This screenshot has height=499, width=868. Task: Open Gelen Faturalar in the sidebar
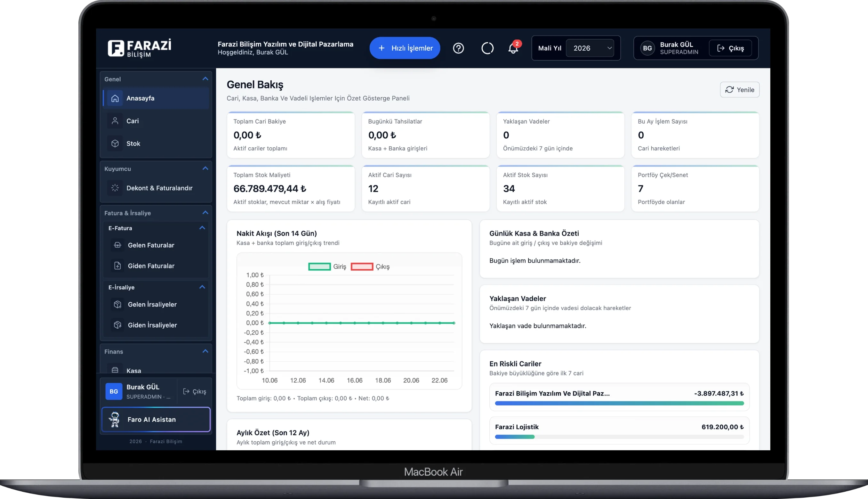pos(156,245)
